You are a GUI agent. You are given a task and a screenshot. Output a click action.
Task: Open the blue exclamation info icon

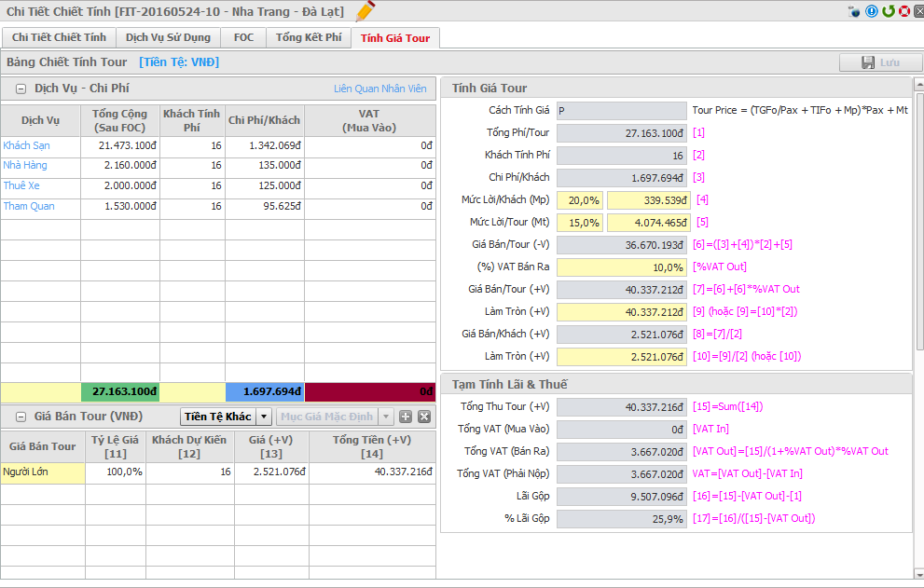pyautogui.click(x=872, y=12)
